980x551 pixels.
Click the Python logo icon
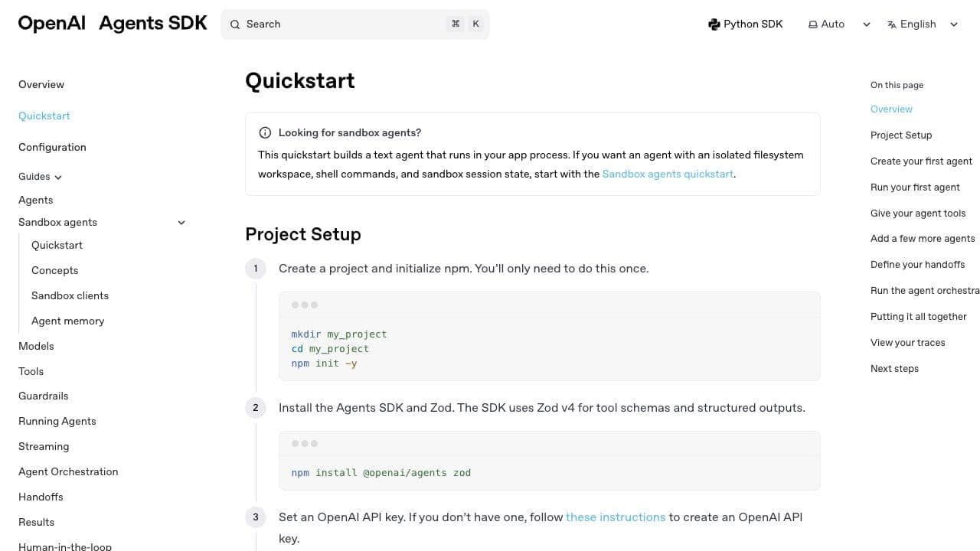tap(714, 24)
